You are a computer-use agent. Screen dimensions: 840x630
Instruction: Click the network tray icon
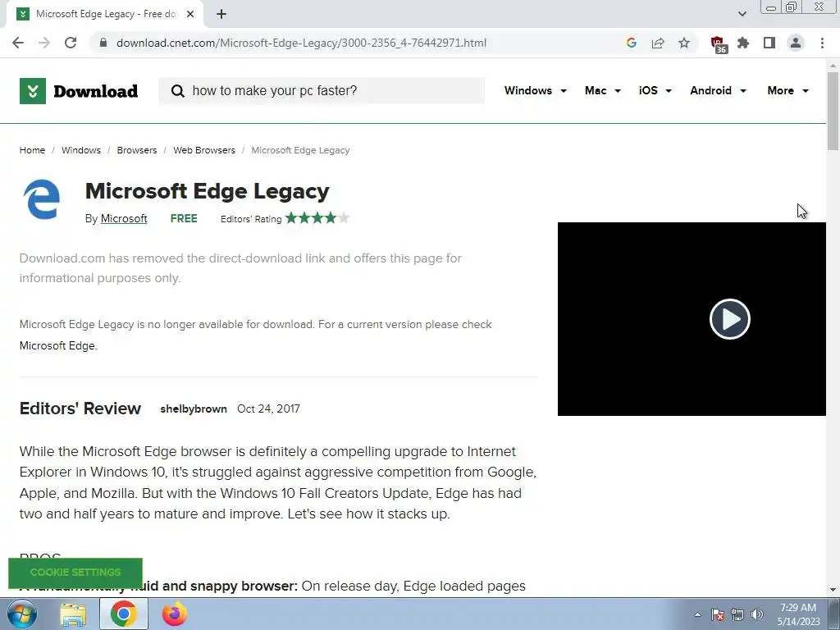tap(737, 614)
